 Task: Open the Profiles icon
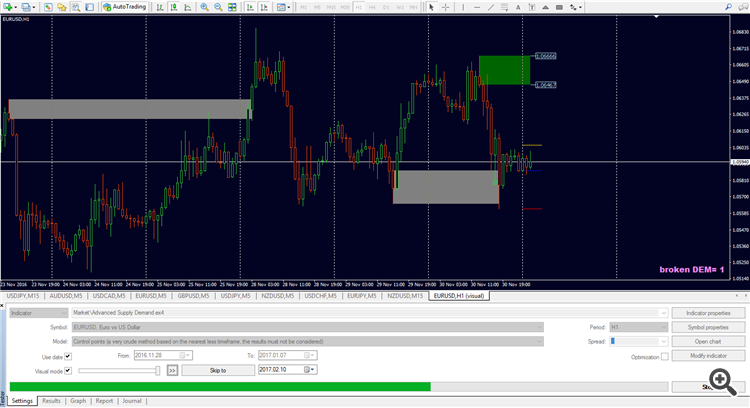click(x=26, y=7)
